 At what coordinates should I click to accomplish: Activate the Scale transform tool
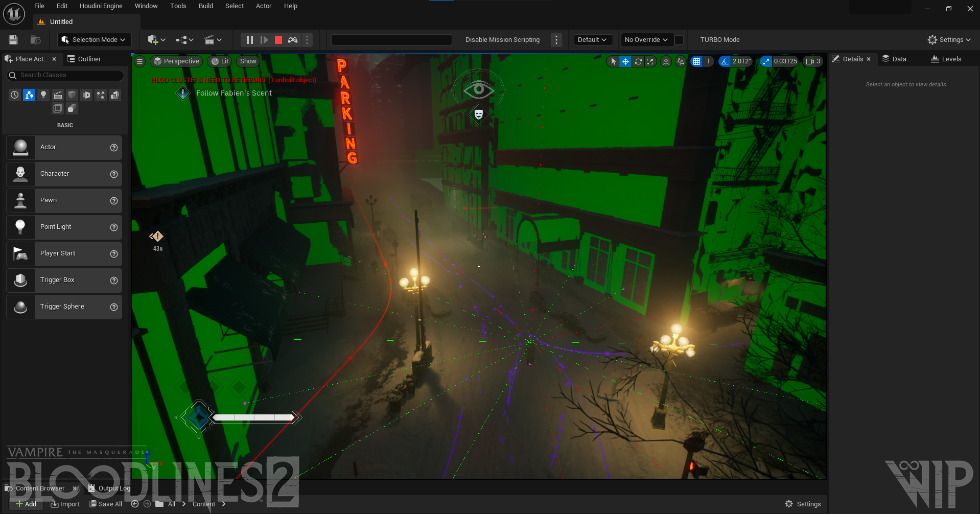point(650,61)
